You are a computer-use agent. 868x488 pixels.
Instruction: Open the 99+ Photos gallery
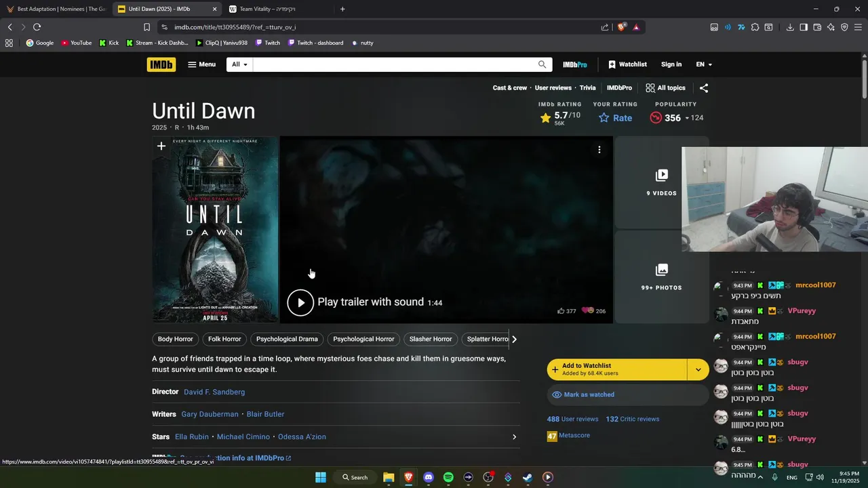click(662, 277)
